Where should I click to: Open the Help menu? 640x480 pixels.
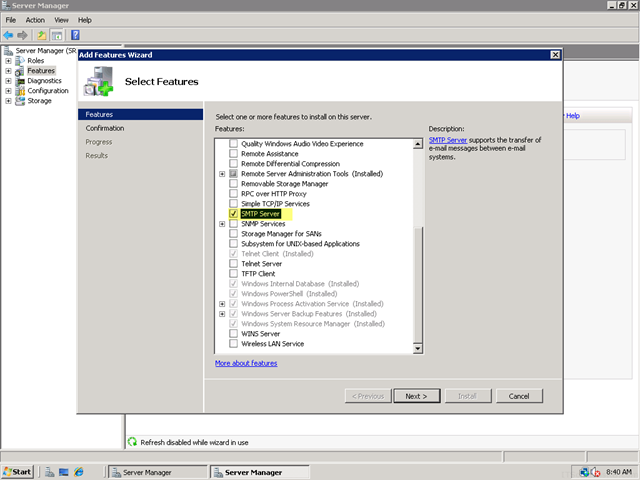pyautogui.click(x=85, y=20)
